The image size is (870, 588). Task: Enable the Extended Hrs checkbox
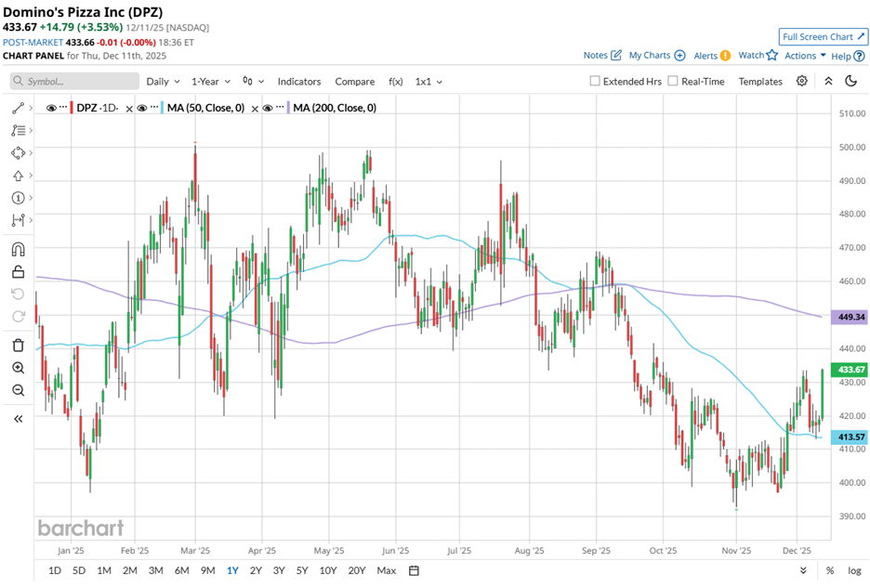point(595,82)
